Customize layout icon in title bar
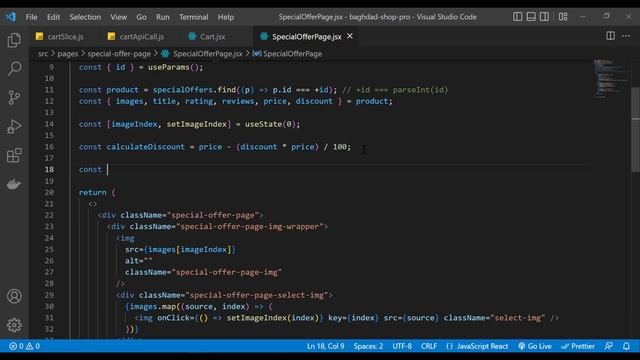This screenshot has width=640, height=360. 563,17
